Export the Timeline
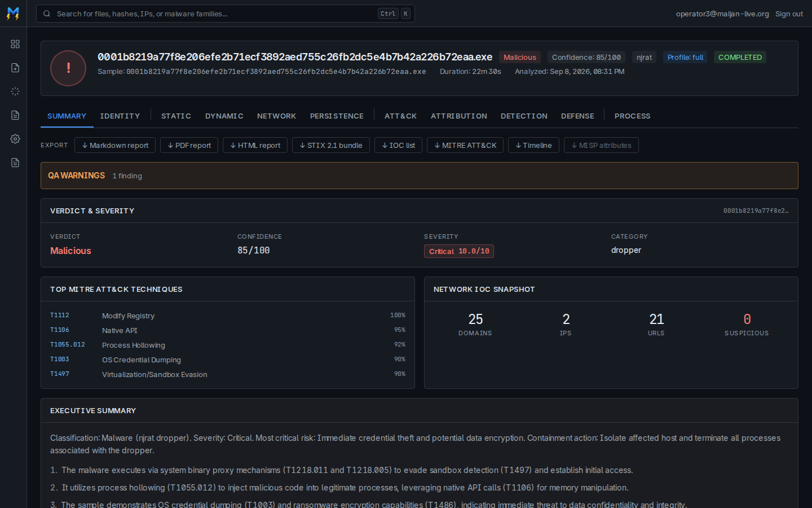 [533, 145]
